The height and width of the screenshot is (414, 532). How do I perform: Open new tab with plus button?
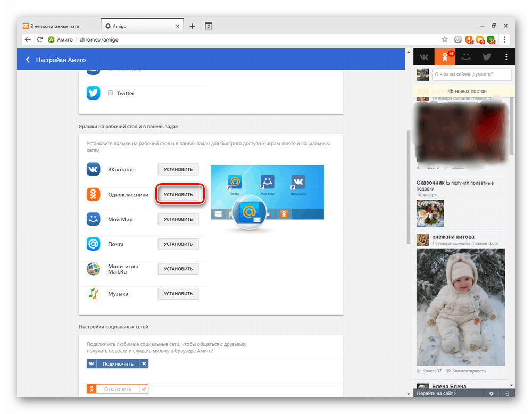pyautogui.click(x=192, y=26)
